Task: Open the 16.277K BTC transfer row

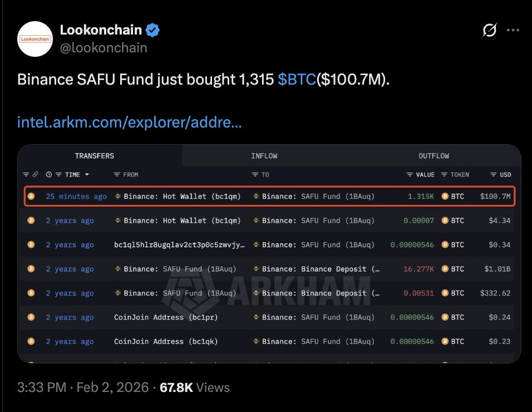Action: tap(267, 269)
